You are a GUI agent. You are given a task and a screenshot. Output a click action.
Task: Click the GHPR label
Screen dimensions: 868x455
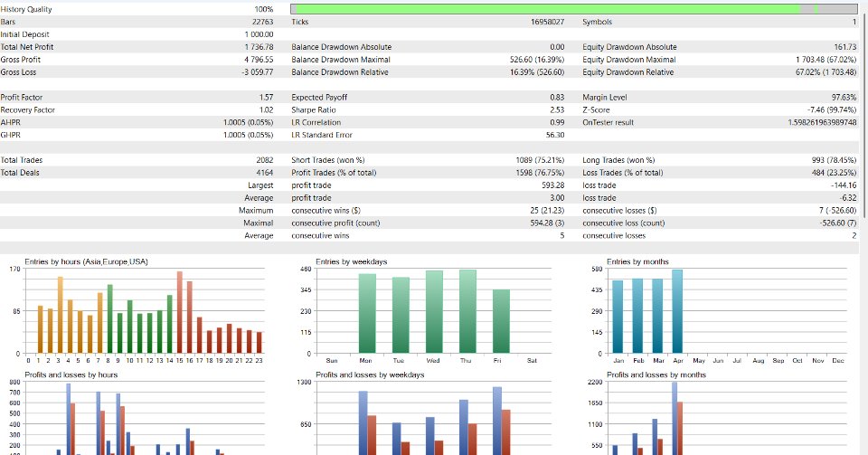pyautogui.click(x=11, y=135)
